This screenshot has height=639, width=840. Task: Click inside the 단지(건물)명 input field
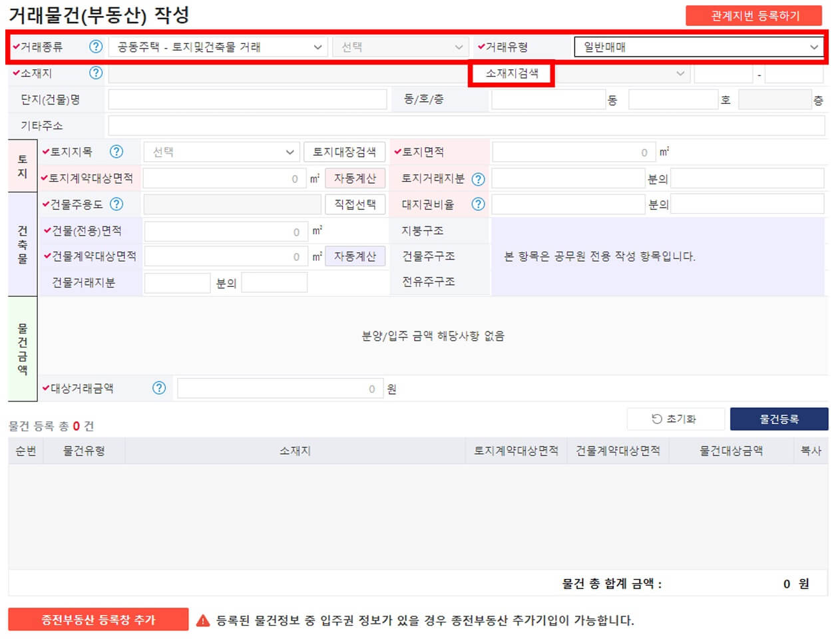click(x=246, y=99)
